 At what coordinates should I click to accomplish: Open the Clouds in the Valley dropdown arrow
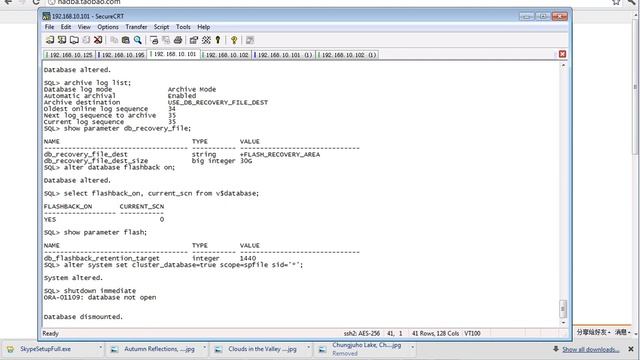pos(309,348)
